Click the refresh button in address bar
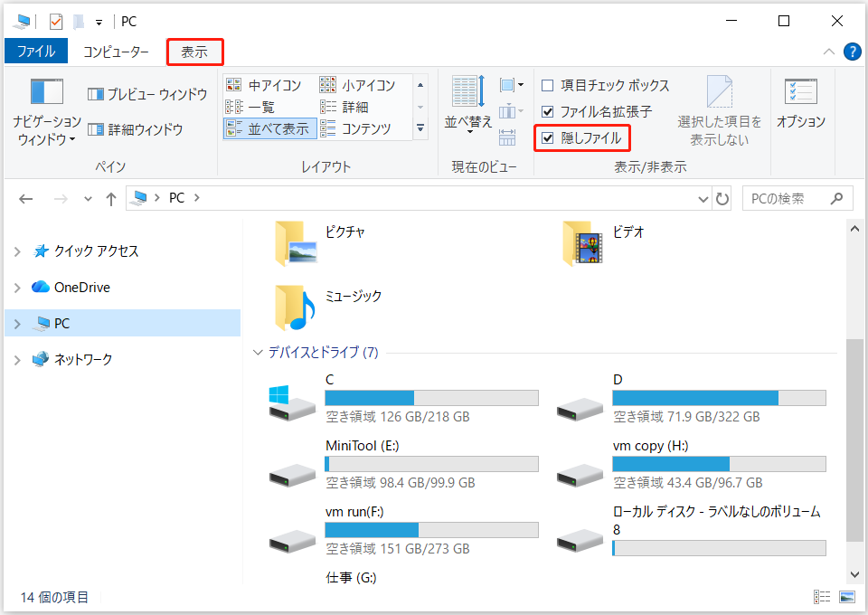The image size is (868, 615). pyautogui.click(x=722, y=198)
